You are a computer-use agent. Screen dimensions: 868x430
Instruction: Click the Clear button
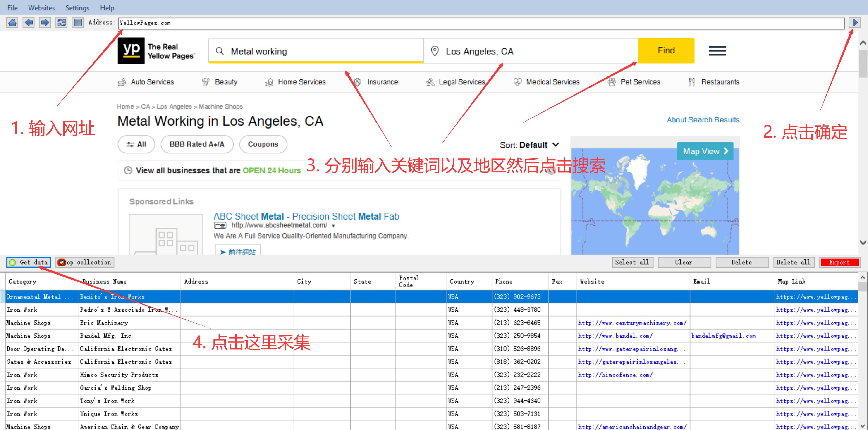(684, 262)
